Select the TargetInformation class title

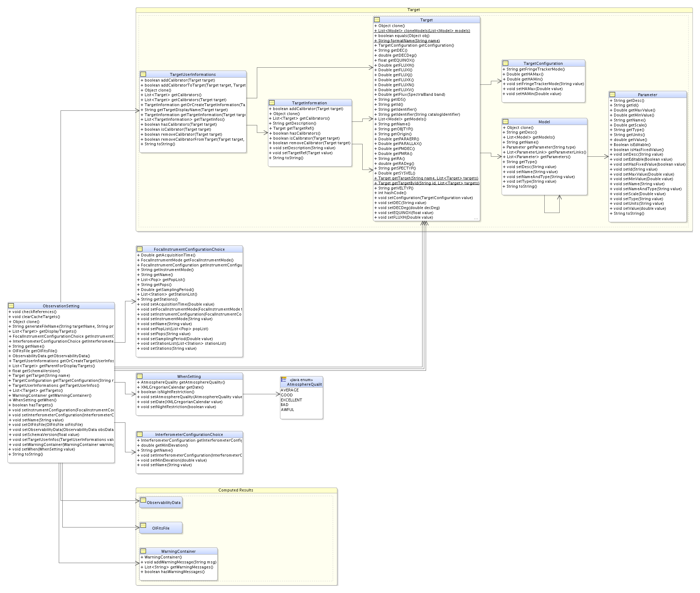(x=310, y=103)
